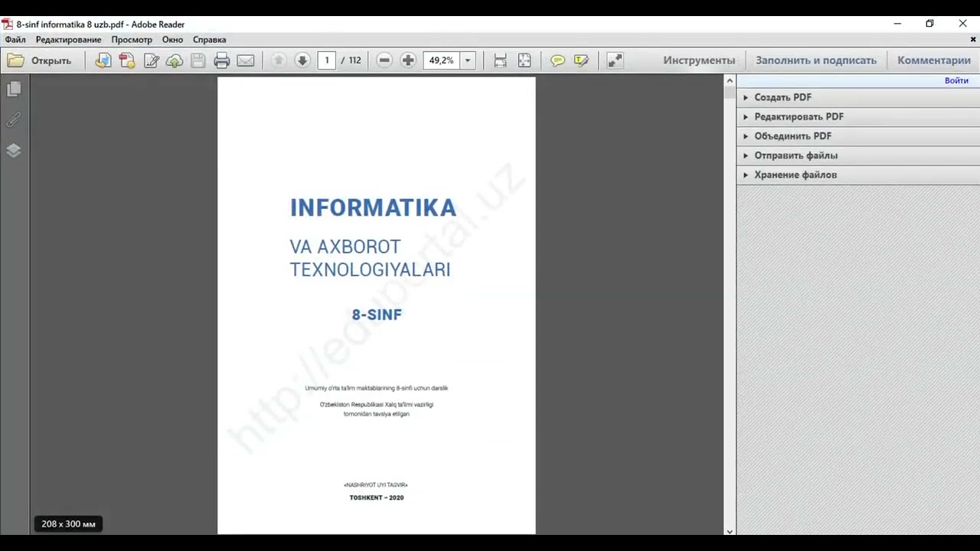
Task: Print the document using the printer icon
Action: 222,60
